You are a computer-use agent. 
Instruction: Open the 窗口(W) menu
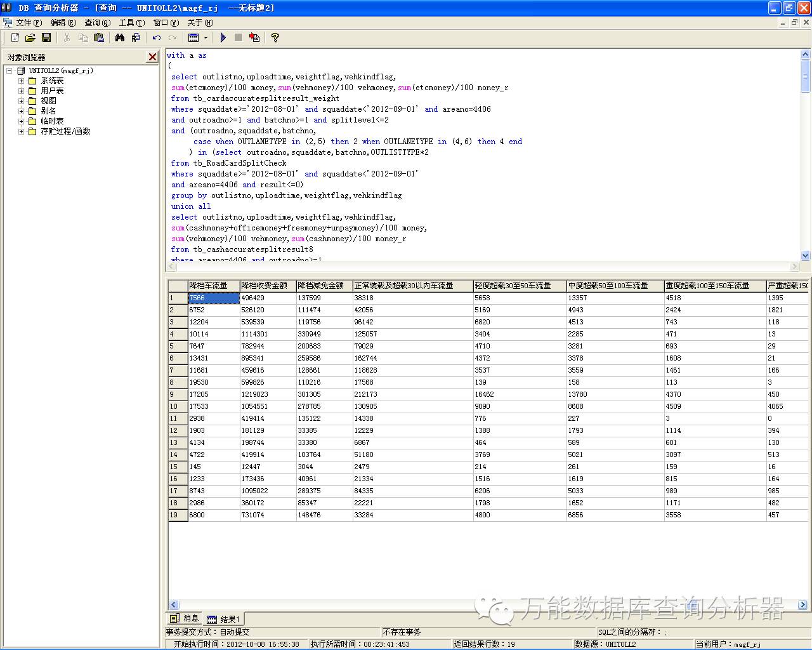166,22
